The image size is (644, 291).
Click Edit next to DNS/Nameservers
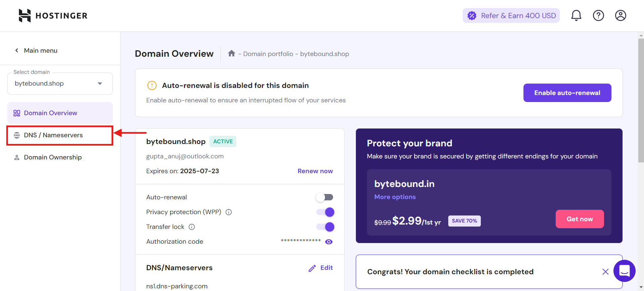point(326,268)
